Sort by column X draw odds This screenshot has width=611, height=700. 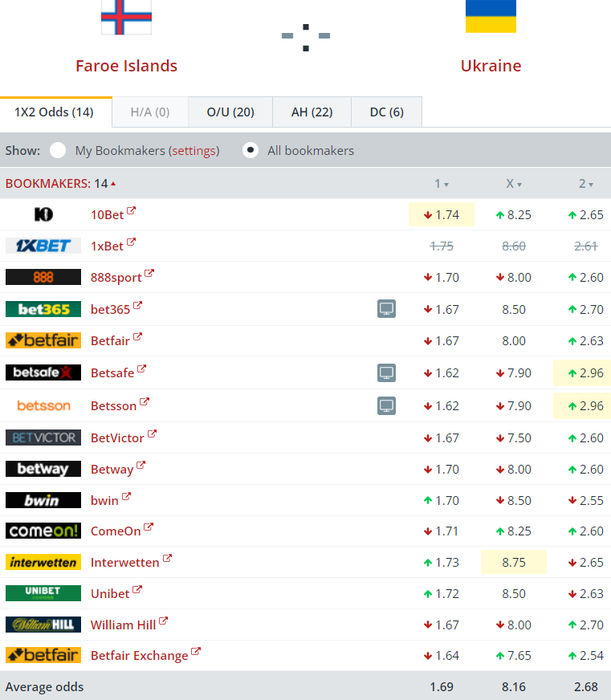point(513,184)
